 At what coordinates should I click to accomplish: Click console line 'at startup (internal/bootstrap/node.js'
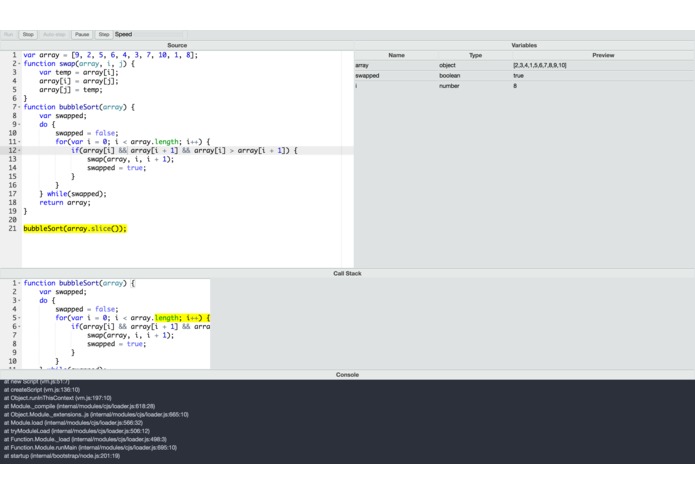[x=62, y=456]
